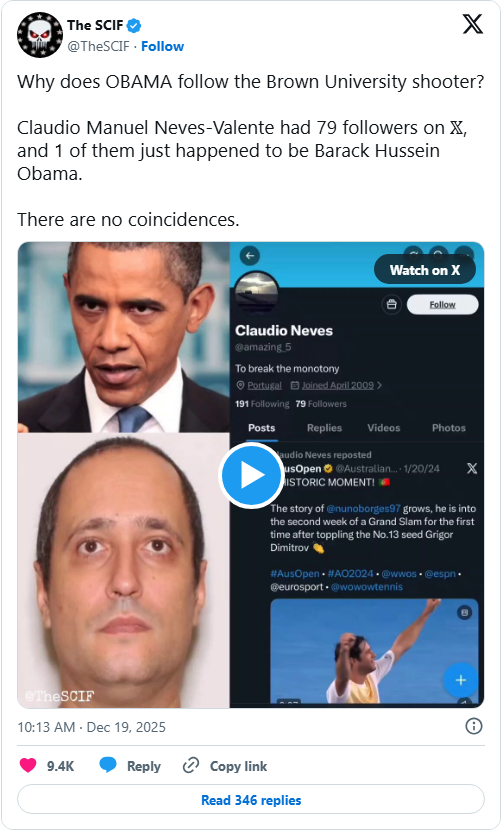Viewport: 501px width, 831px height.
Task: Click the blue reply speech bubble icon
Action: coord(108,765)
